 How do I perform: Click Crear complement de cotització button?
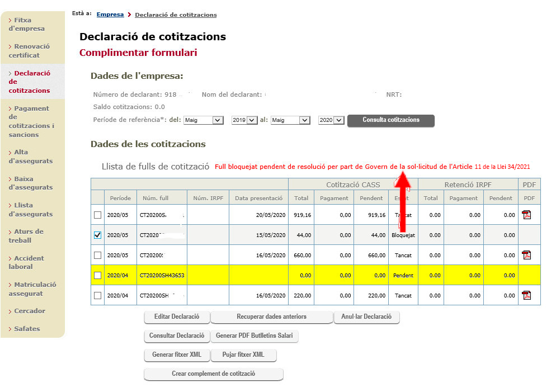214,374
